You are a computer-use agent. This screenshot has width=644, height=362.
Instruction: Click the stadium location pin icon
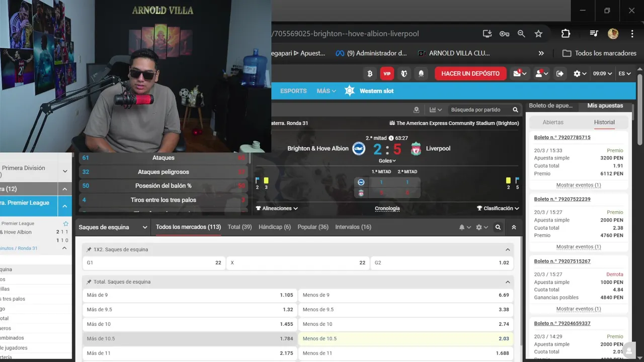(x=416, y=110)
